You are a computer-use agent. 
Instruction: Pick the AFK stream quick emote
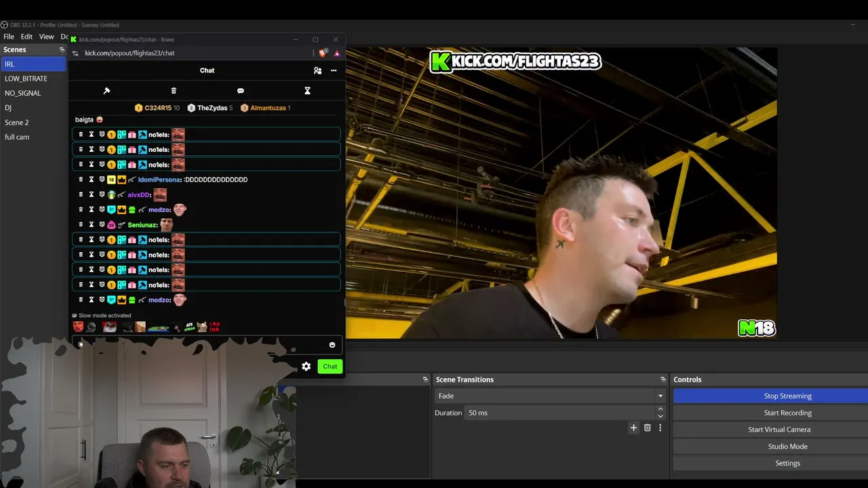click(x=189, y=327)
